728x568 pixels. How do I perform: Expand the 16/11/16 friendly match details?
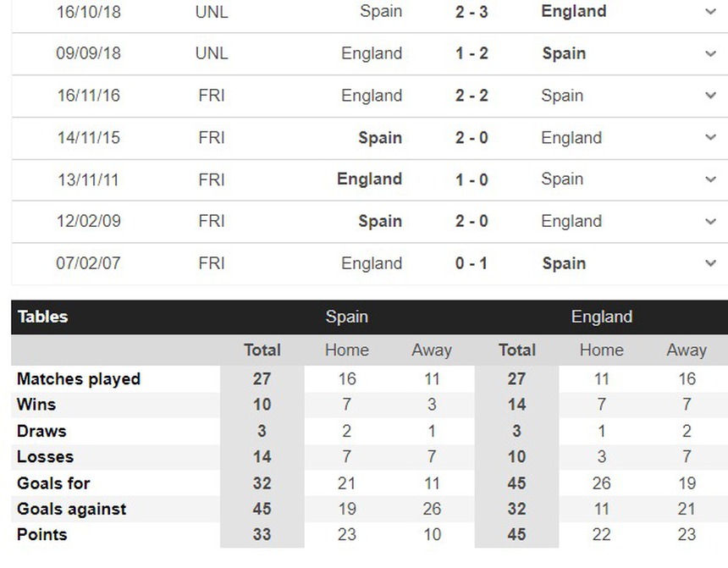tap(710, 96)
